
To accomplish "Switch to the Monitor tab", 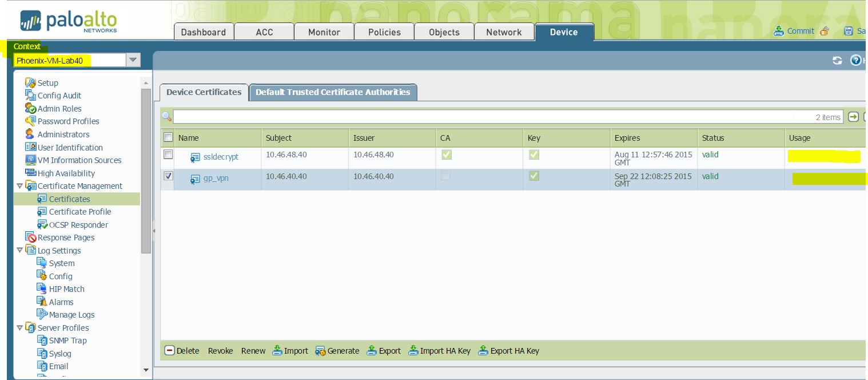I will click(x=324, y=32).
